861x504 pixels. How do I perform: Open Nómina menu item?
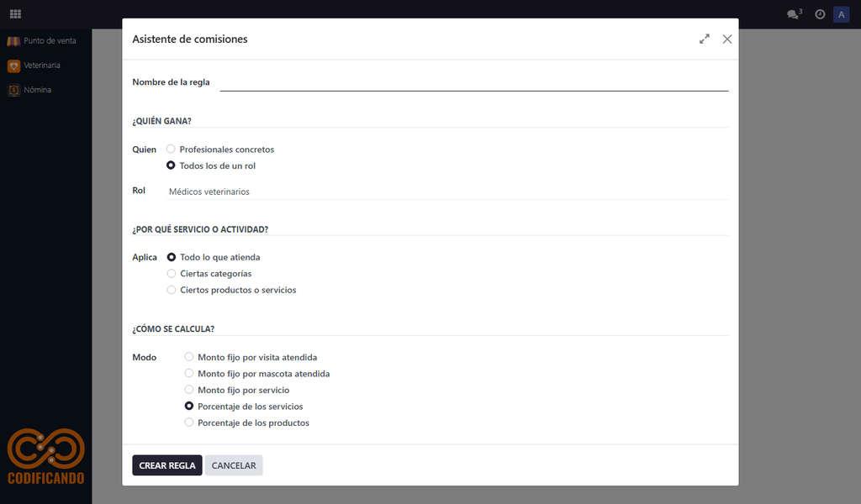coord(37,90)
